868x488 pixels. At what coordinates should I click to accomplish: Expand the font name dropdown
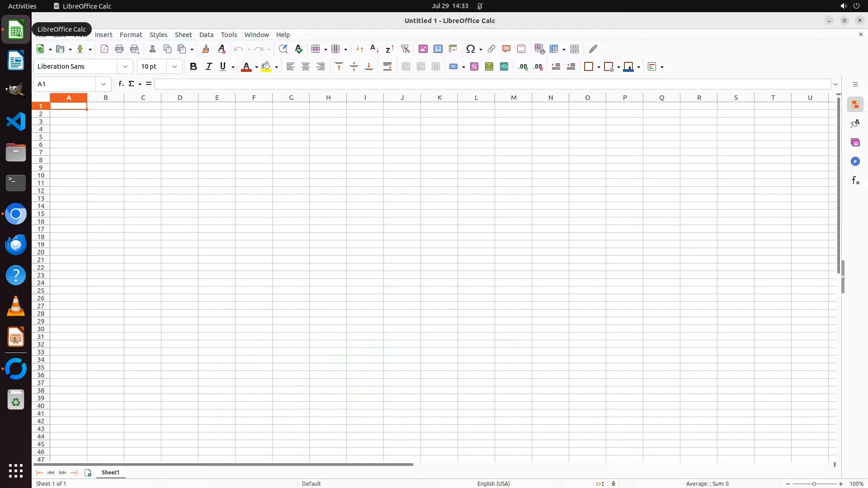(x=125, y=67)
